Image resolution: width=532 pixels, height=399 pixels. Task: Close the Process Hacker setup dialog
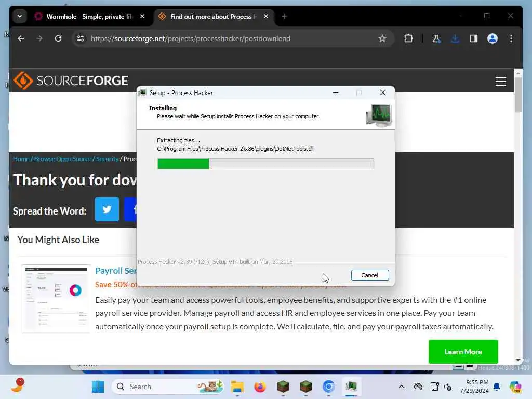383,92
